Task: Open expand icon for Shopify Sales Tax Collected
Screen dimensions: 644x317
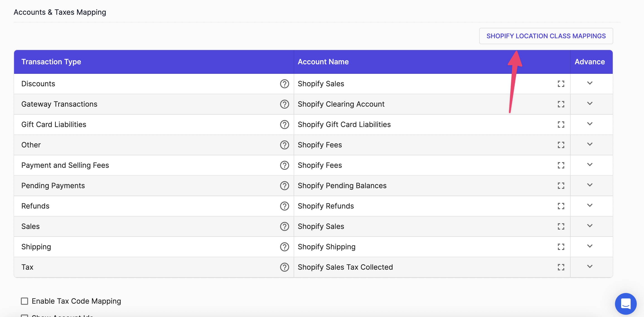Action: pyautogui.click(x=561, y=267)
